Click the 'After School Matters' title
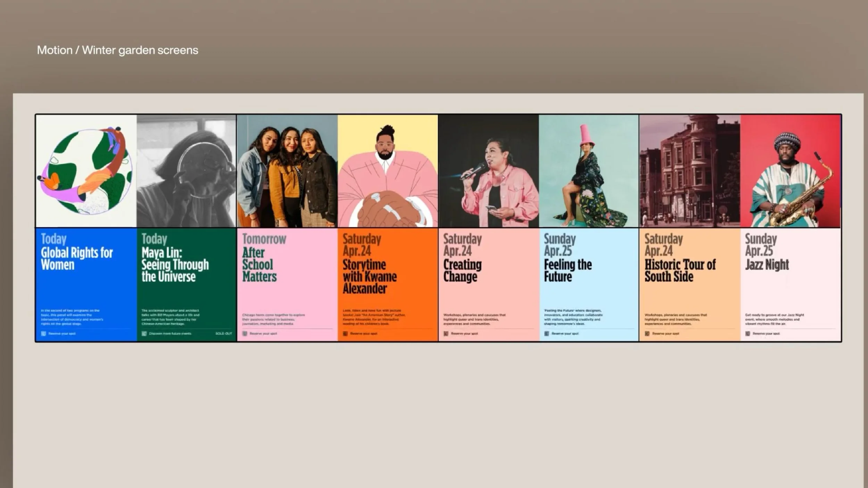 259,264
